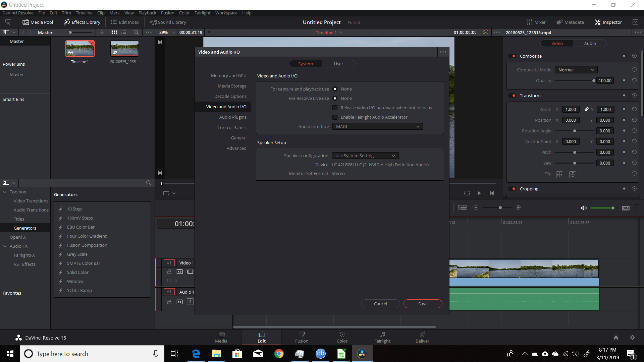Open preferences dialog options menu
644x362 pixels.
(443, 52)
